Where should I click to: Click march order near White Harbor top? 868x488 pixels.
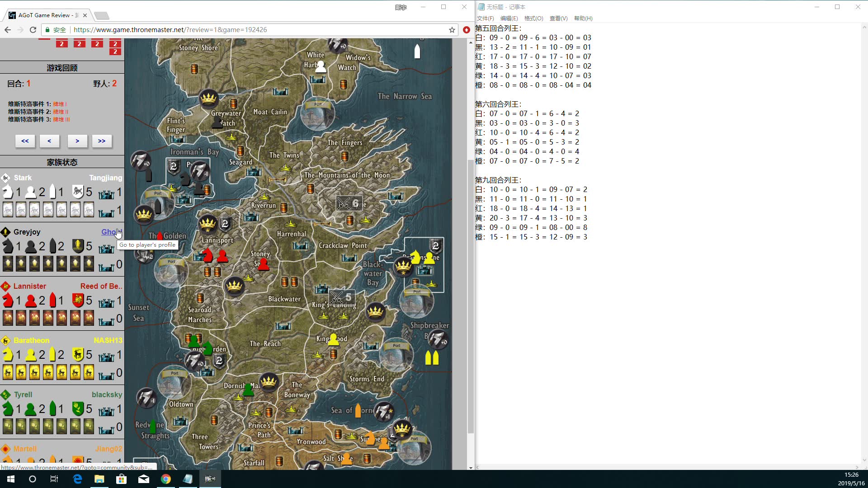[337, 44]
